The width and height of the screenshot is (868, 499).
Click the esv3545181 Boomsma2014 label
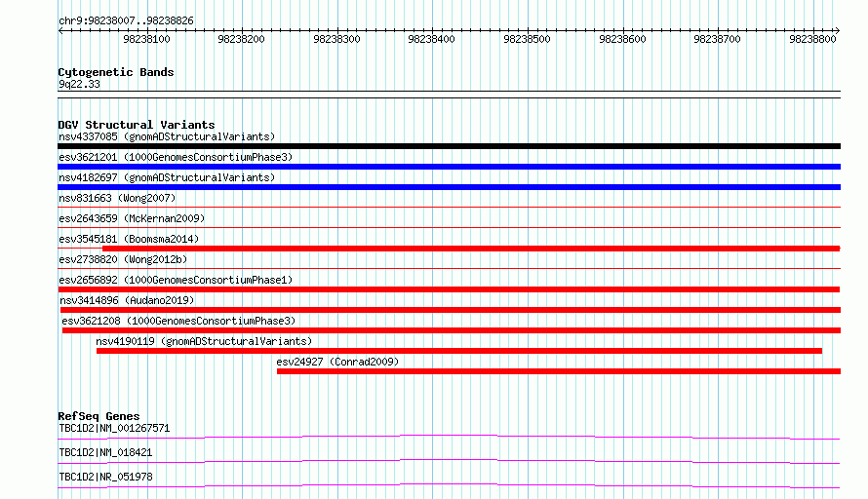(x=129, y=239)
